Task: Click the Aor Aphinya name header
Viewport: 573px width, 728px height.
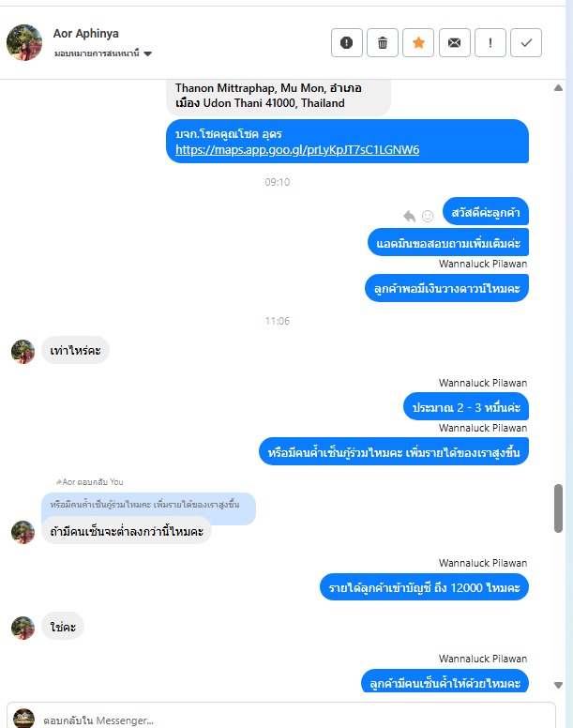Action: click(86, 34)
